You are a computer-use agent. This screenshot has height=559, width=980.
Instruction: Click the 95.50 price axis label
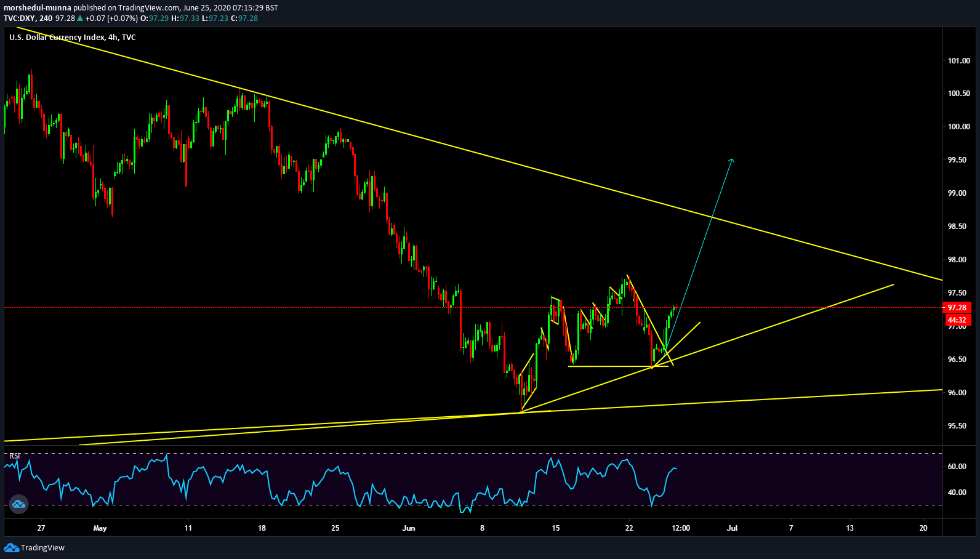957,426
